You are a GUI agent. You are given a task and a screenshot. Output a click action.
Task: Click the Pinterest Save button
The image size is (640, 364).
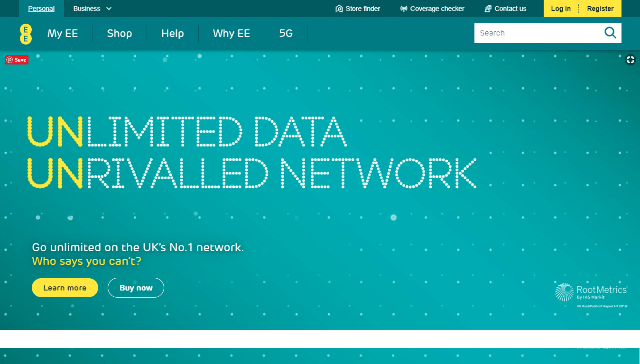pyautogui.click(x=17, y=60)
